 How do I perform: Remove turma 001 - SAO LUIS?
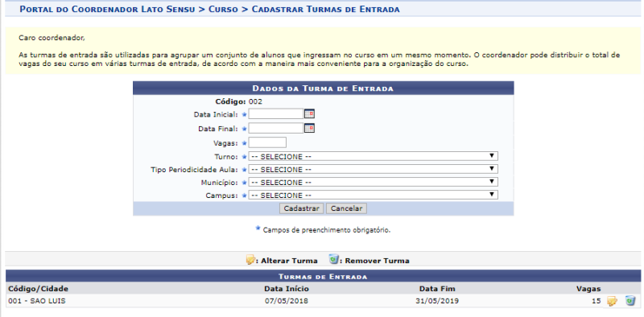coord(630,301)
